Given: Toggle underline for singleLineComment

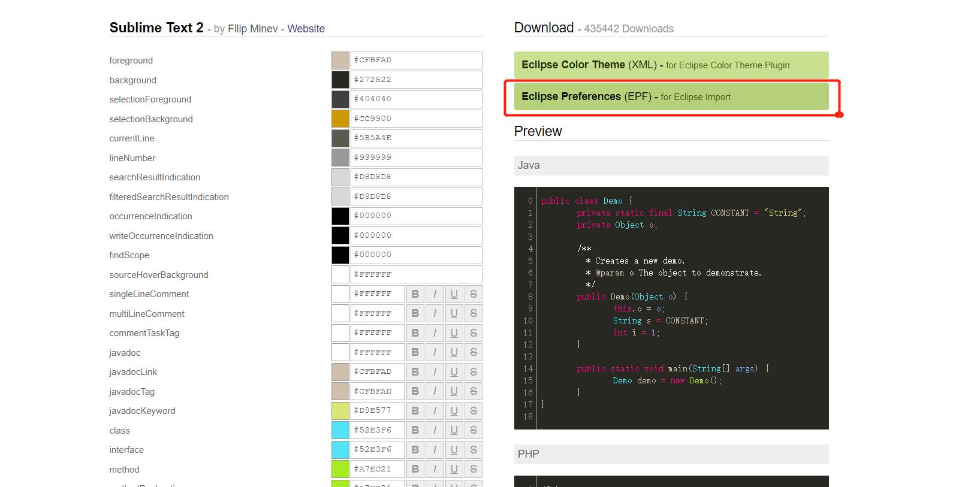Looking at the screenshot, I should (x=454, y=294).
